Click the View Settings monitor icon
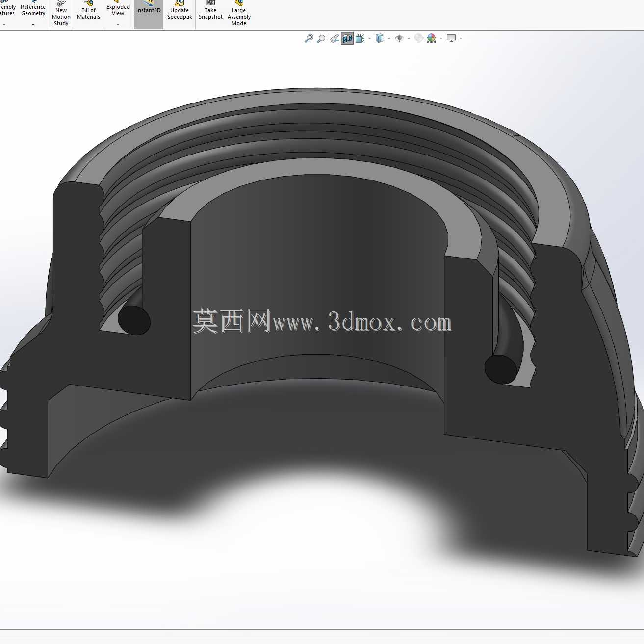This screenshot has height=644, width=644. pos(451,38)
